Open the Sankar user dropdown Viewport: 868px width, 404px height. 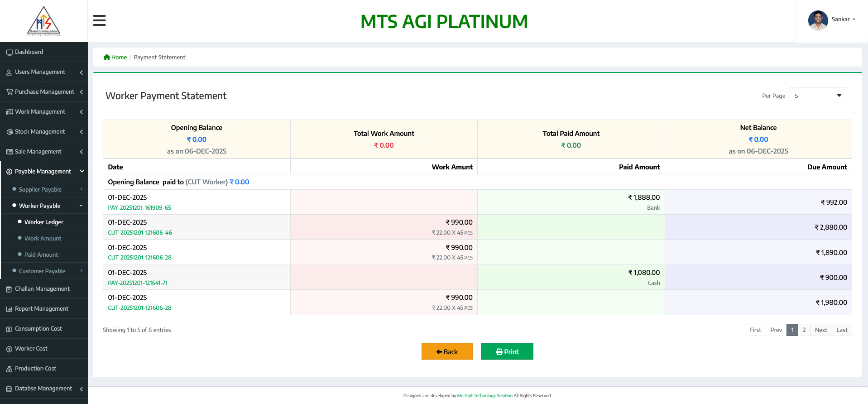(x=843, y=19)
